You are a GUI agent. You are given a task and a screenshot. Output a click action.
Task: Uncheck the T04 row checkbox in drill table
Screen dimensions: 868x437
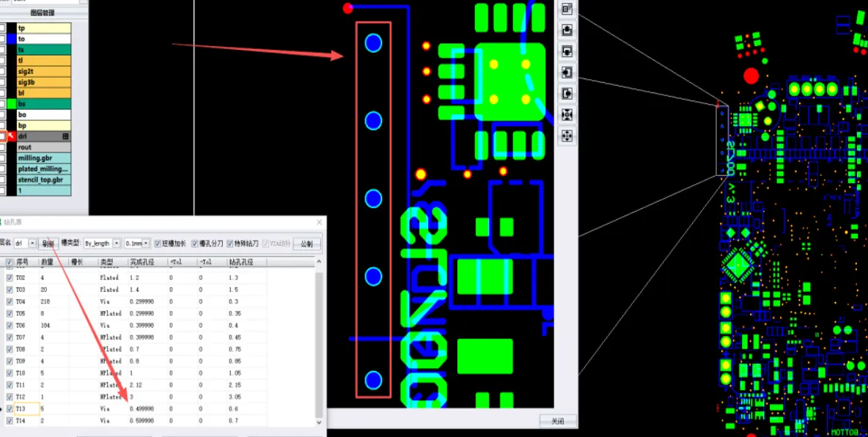(10, 301)
